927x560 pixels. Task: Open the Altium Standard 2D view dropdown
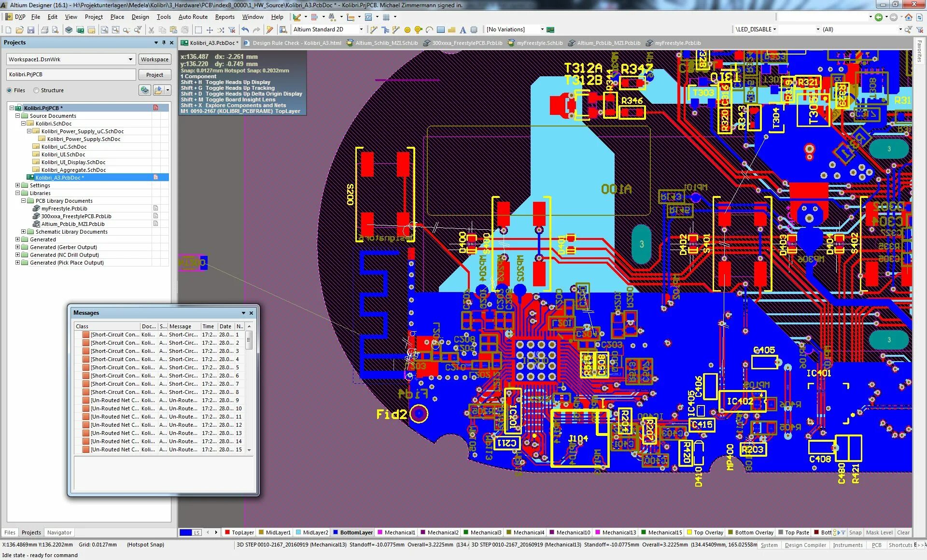[x=361, y=29]
